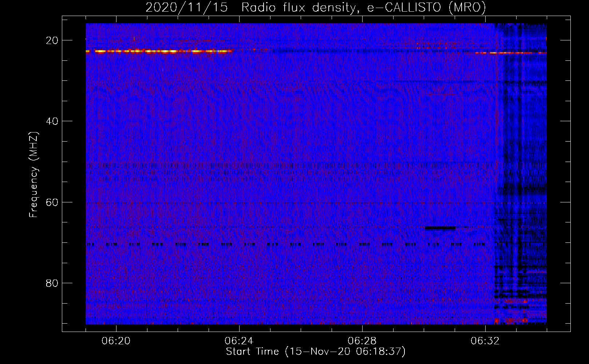Click the "Start Time (15-Nov-20 06:18:37)" axis label
Screen dimensions: 589x364
(x=316, y=352)
